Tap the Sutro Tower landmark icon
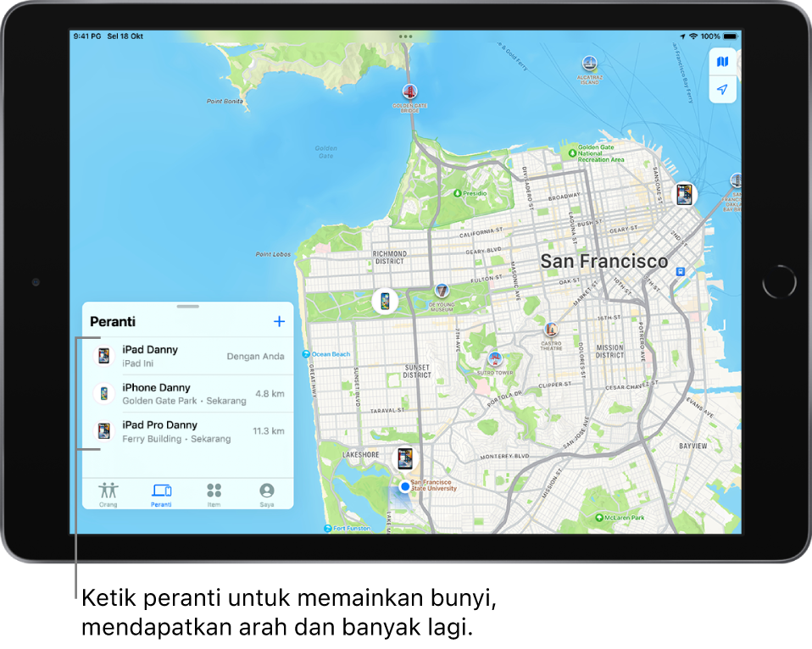This screenshot has width=812, height=649. tap(495, 358)
